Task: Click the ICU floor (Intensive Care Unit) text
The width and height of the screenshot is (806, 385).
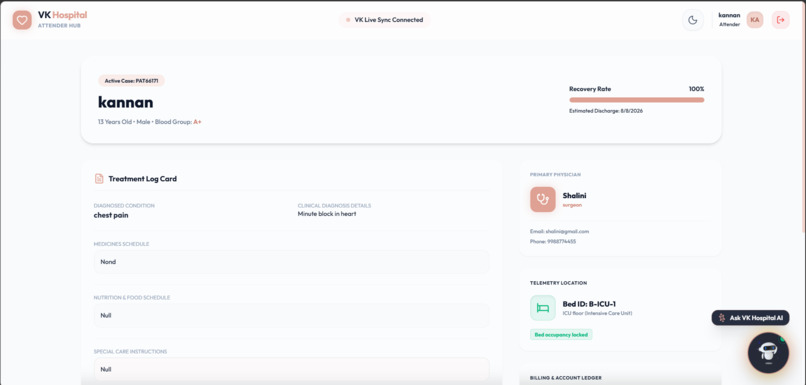Action: click(x=597, y=314)
